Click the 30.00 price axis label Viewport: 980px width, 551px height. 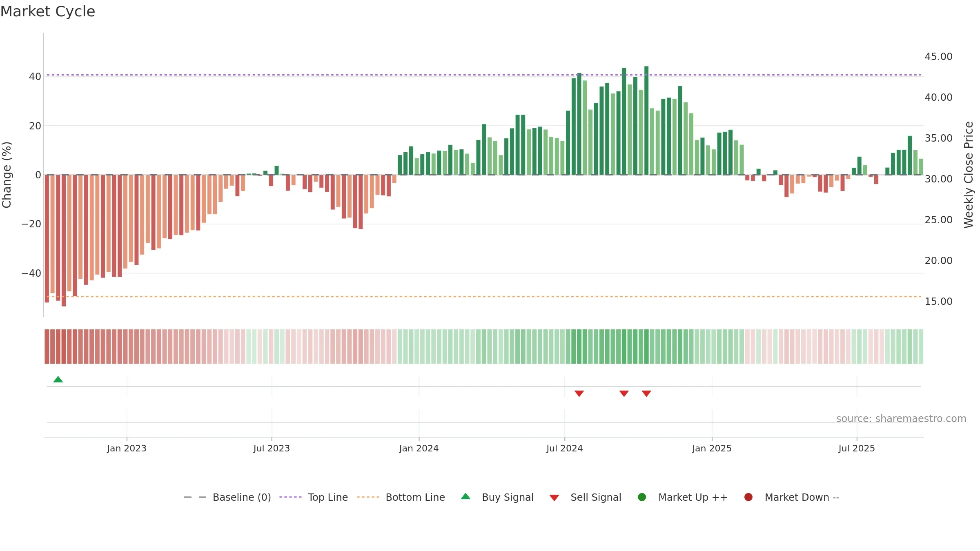click(938, 179)
